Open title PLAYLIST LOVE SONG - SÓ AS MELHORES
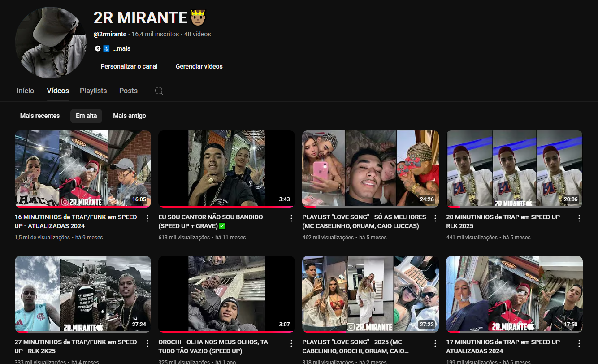The height and width of the screenshot is (364, 598). [364, 221]
